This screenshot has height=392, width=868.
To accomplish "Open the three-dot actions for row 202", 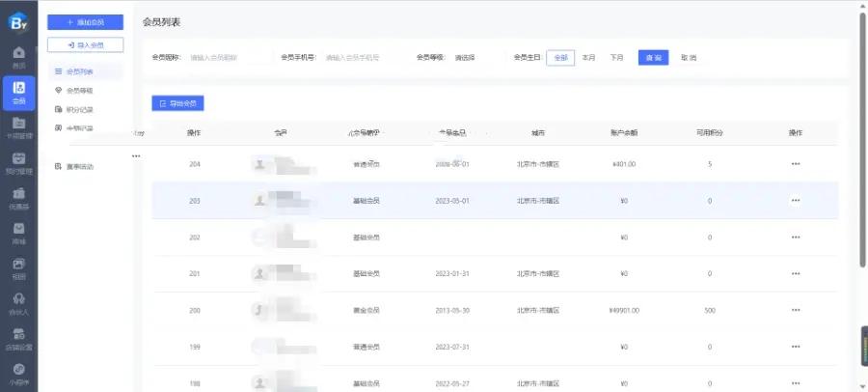I will [x=796, y=238].
